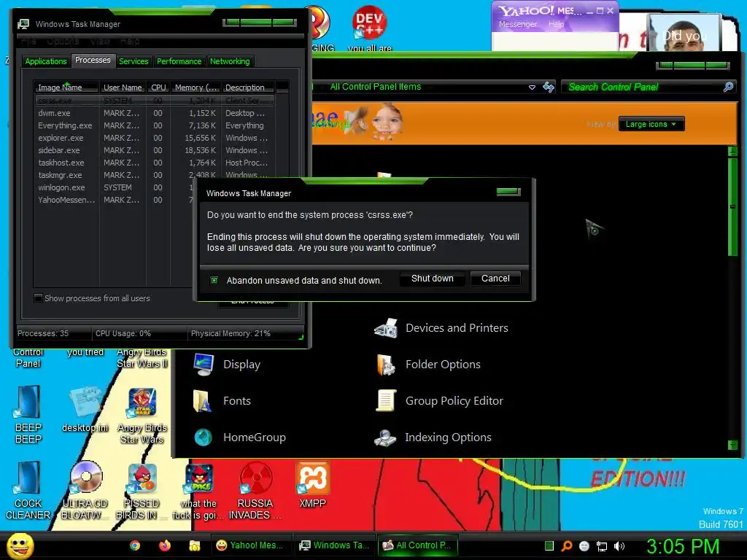Click the refresh icon beside the address bar
This screenshot has width=747, height=560.
(x=549, y=87)
